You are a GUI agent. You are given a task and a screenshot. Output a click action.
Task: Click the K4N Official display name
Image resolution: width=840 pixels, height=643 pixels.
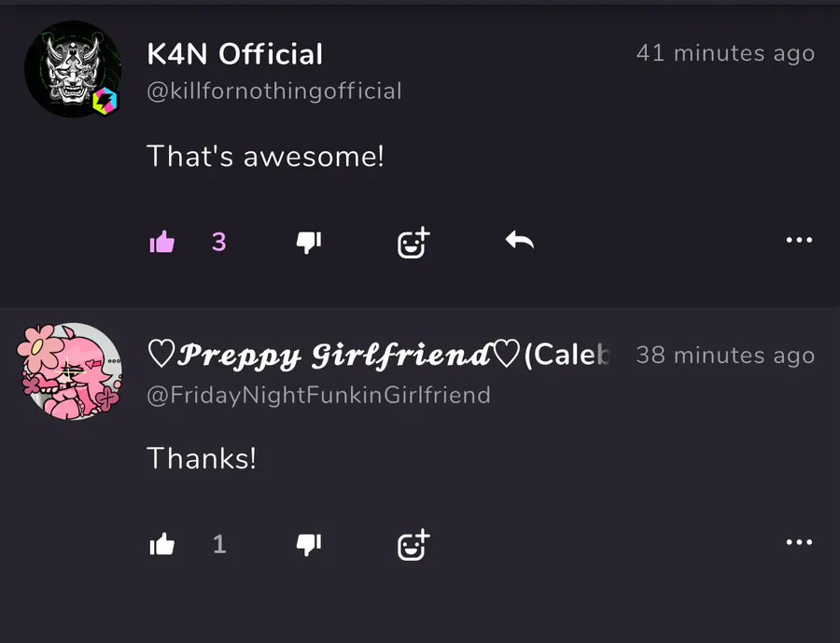(234, 53)
